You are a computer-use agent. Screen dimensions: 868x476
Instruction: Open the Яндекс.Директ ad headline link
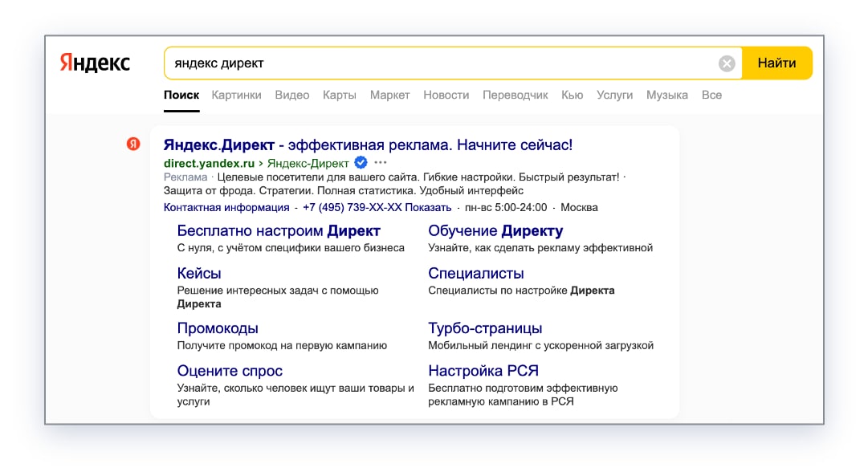(368, 145)
